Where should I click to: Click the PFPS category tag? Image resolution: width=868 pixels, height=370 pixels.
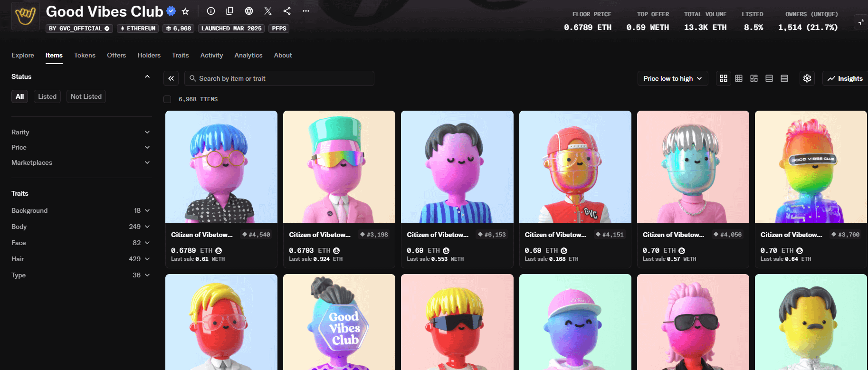[x=279, y=28]
